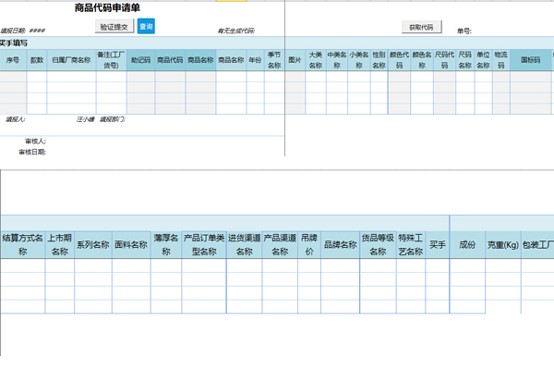
Task: Click the blue 查询 button
Action: [x=146, y=27]
